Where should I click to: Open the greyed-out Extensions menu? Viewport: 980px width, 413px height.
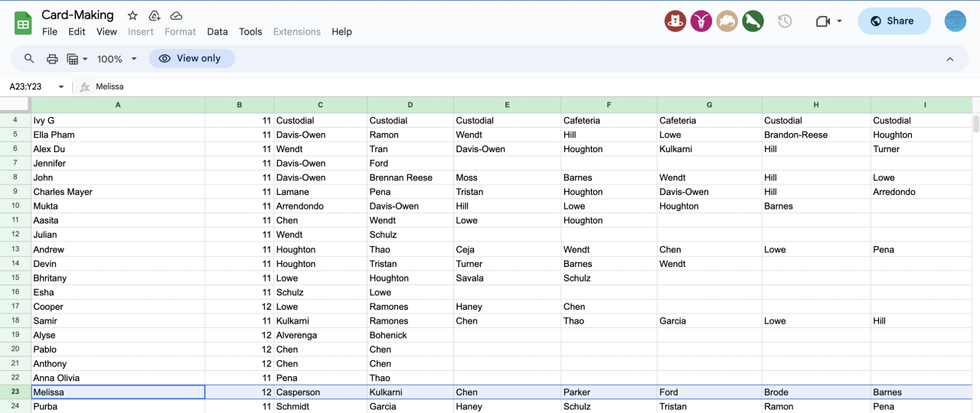pos(297,31)
